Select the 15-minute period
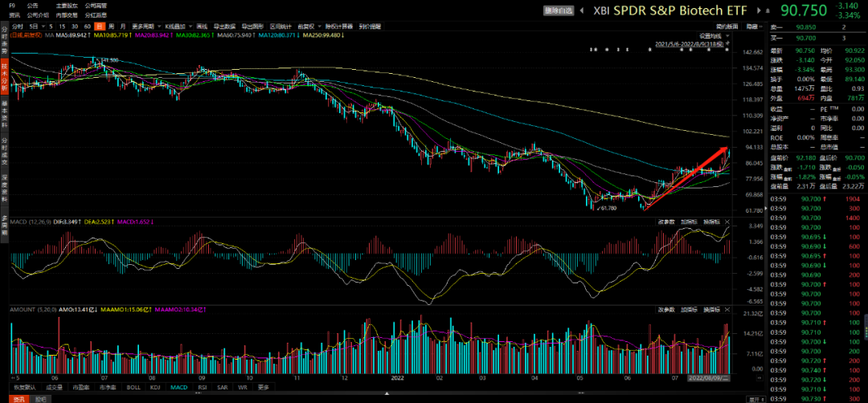The image size is (868, 403). tap(63, 26)
